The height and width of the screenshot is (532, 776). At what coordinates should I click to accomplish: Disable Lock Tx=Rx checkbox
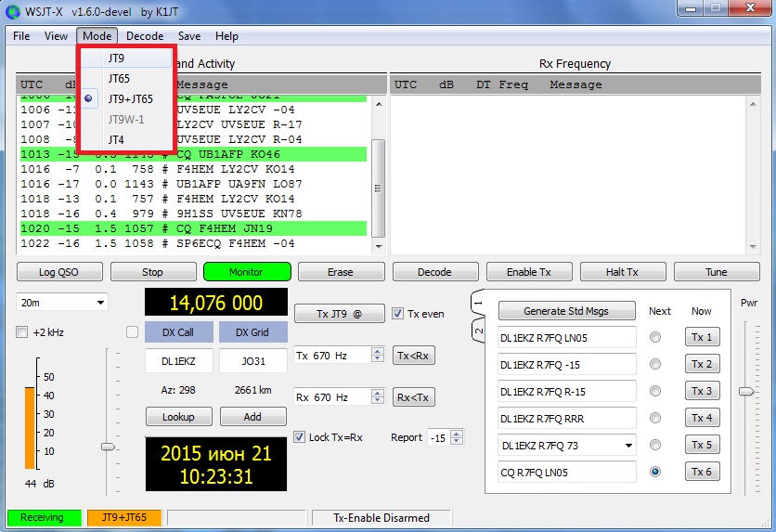300,437
